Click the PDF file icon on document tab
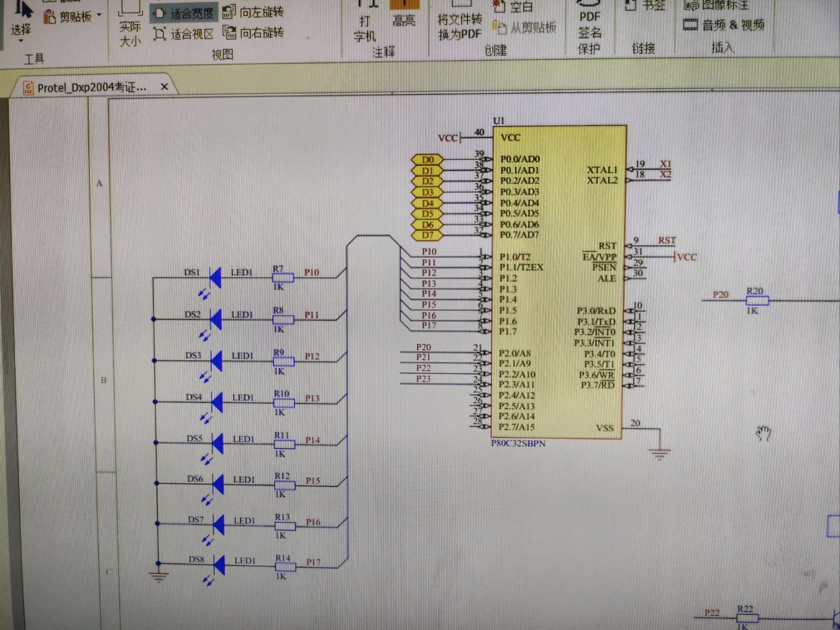This screenshot has height=630, width=840. point(28,87)
